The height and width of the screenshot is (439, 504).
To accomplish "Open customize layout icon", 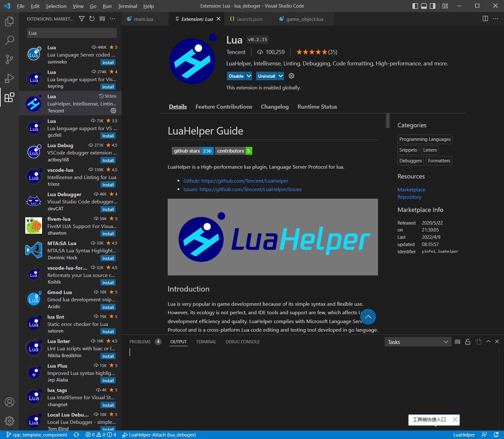I will (445, 6).
